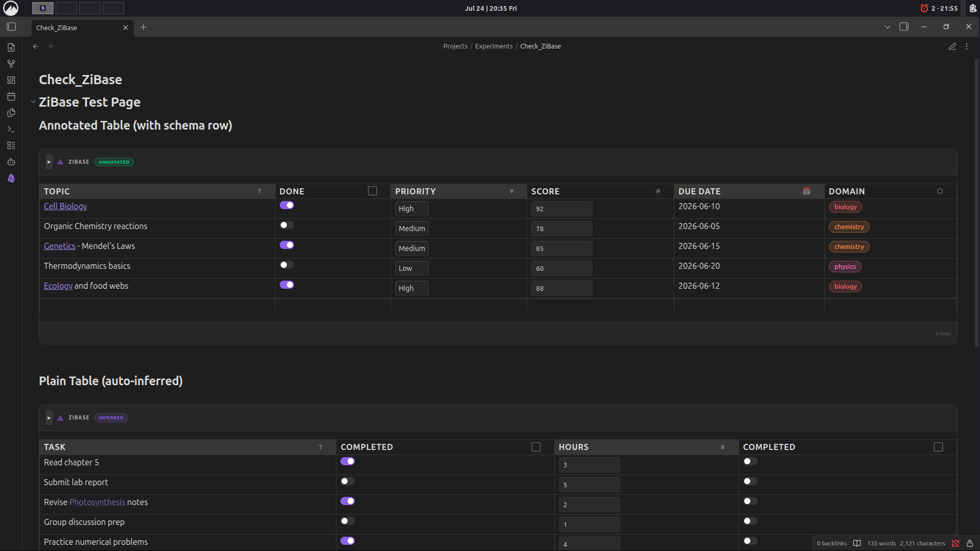Click the biology tag in Cell Biology row
Screen dimensions: 980x551
(845, 207)
